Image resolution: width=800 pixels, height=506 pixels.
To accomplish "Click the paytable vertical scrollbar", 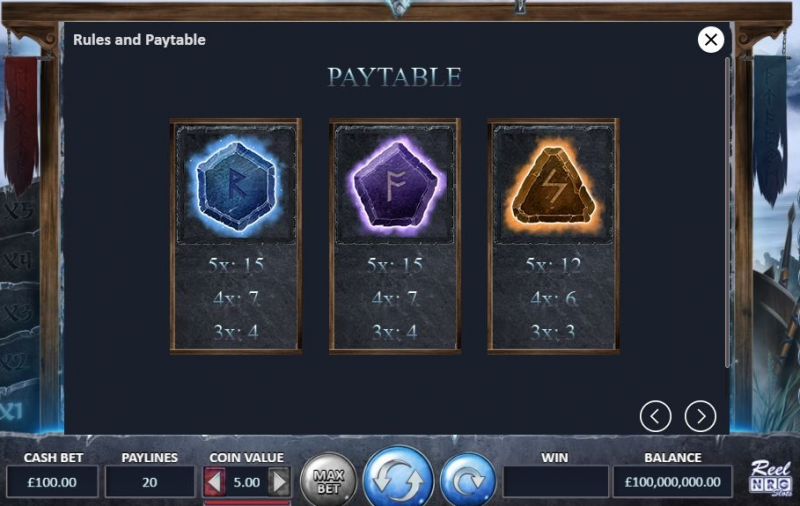I will pos(727,212).
